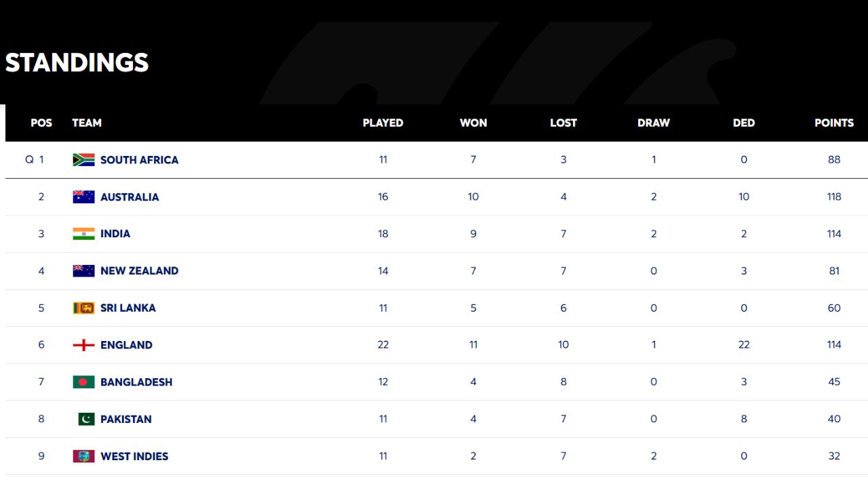Click the Australia flag icon

(x=83, y=197)
